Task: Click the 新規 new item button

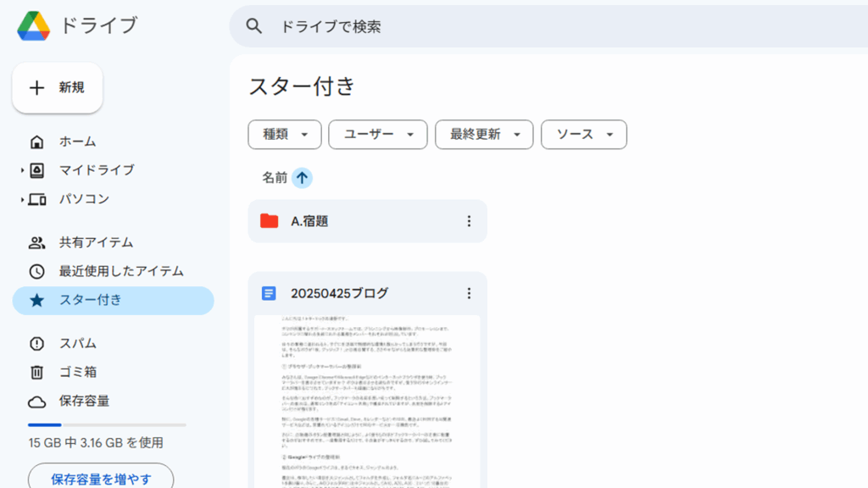Action: (57, 88)
